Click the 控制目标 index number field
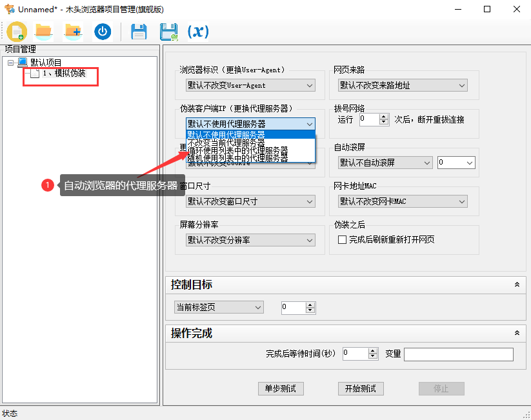531x420 pixels. pos(294,308)
